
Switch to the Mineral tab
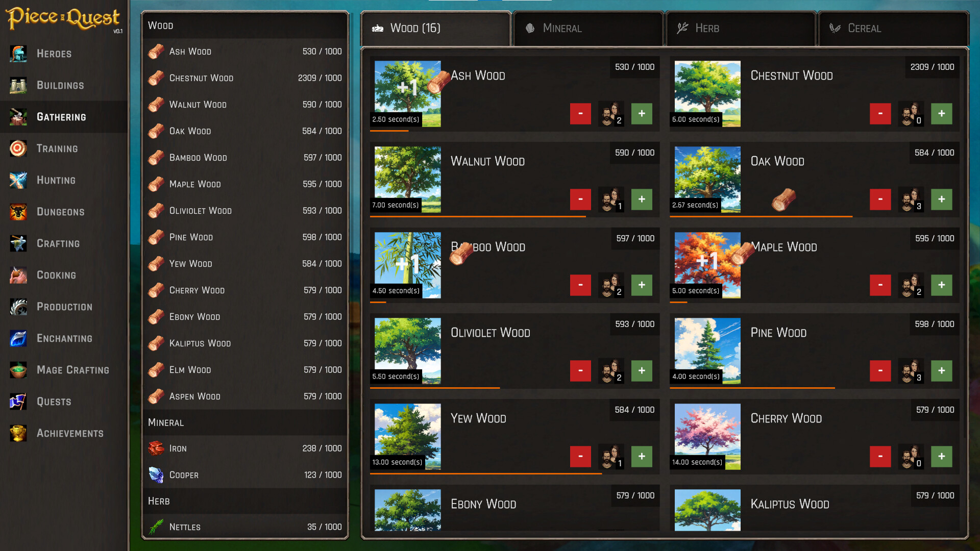[x=588, y=28]
